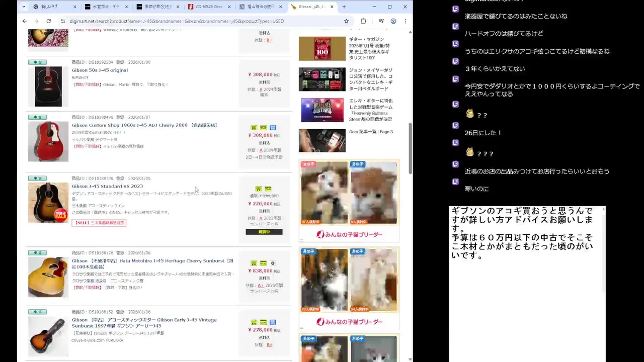
Task: Open Gibson J-45 Standard VS 2023 listing
Action: coord(107,187)
